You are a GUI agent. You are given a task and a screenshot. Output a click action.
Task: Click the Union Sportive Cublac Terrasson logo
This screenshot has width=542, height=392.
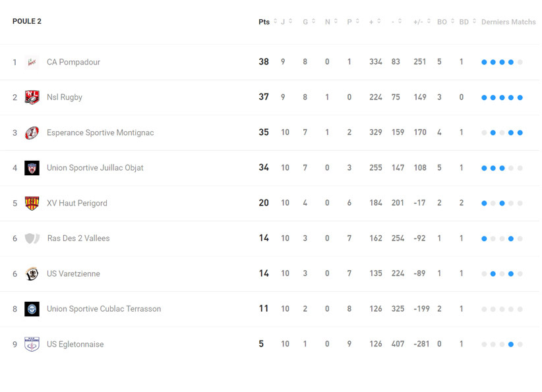pyautogui.click(x=32, y=309)
